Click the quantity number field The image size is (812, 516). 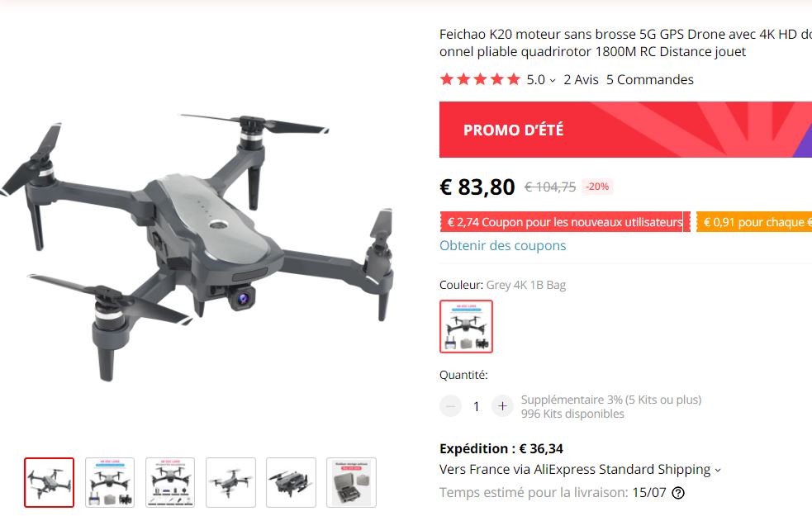(x=477, y=407)
